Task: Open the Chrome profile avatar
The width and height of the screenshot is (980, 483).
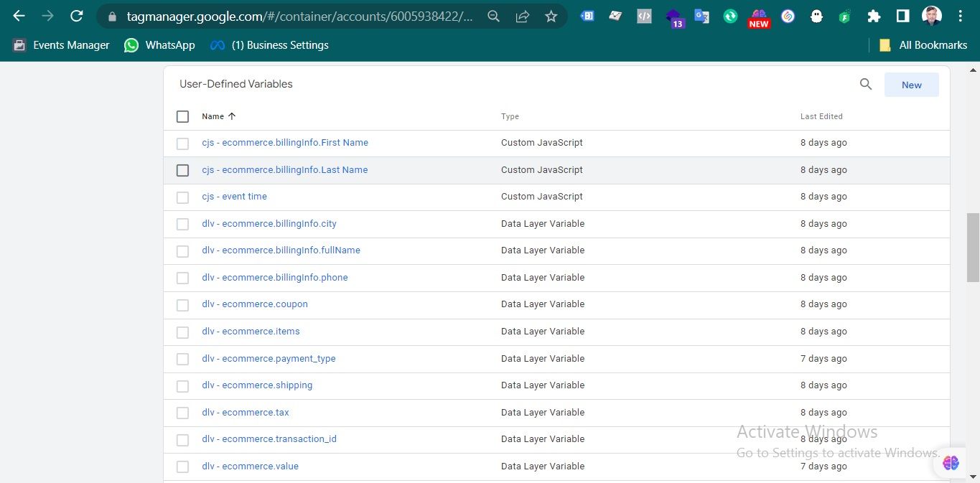Action: tap(932, 16)
